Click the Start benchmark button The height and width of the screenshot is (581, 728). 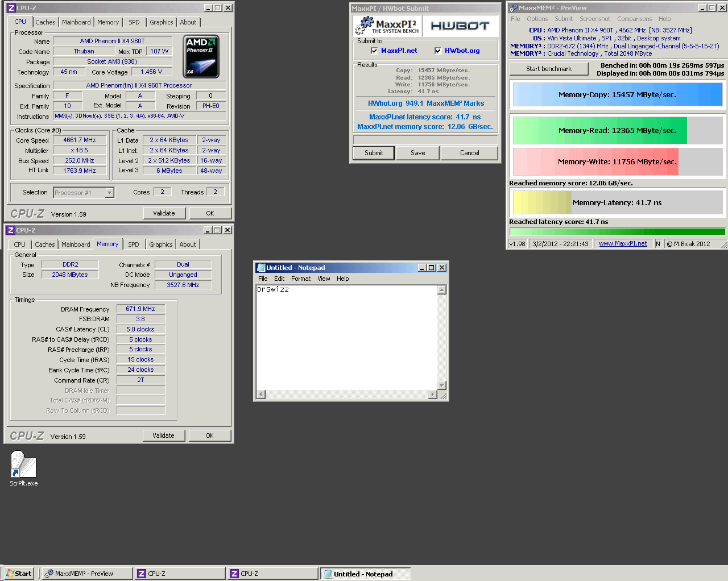549,69
